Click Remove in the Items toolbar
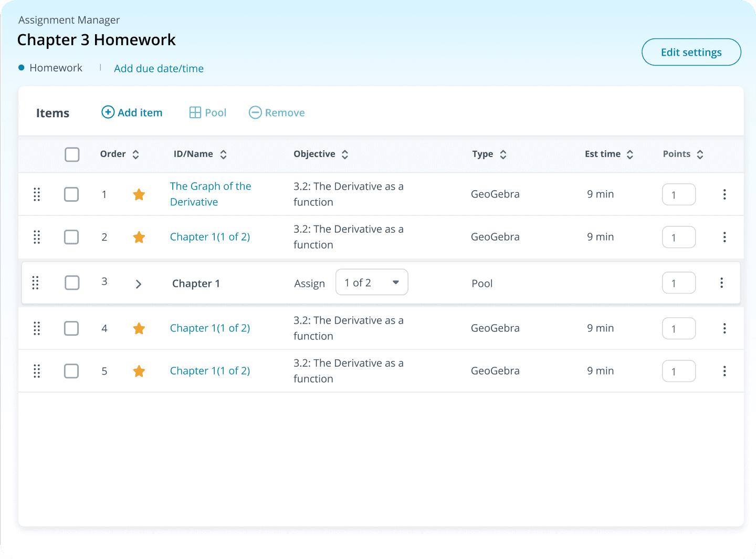756x559 pixels. click(x=277, y=112)
